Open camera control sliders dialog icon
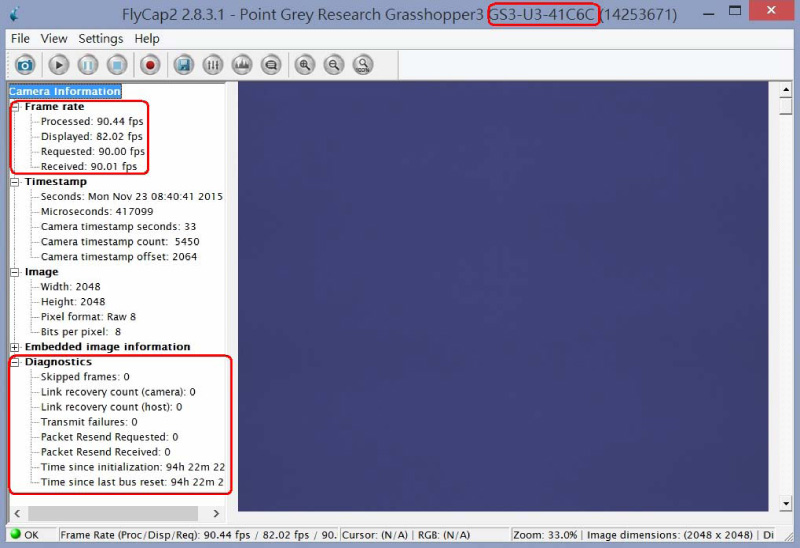Image resolution: width=800 pixels, height=548 pixels. [x=212, y=65]
